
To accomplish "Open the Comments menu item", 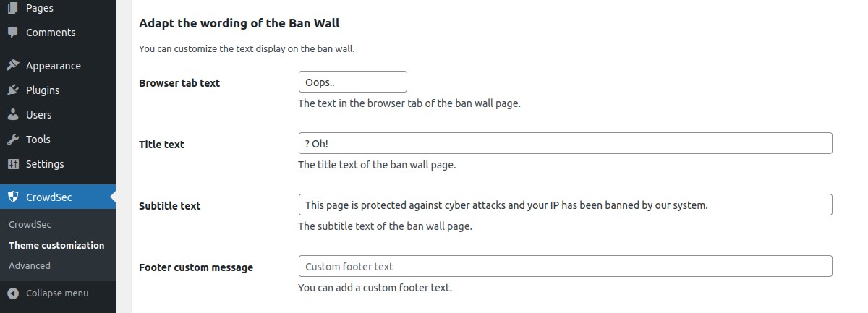I will pos(51,33).
